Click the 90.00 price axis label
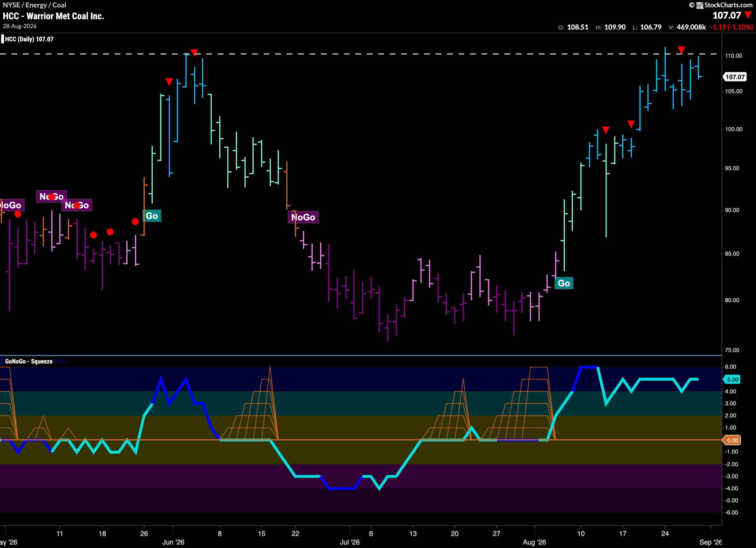This screenshot has height=548, width=756. point(732,210)
